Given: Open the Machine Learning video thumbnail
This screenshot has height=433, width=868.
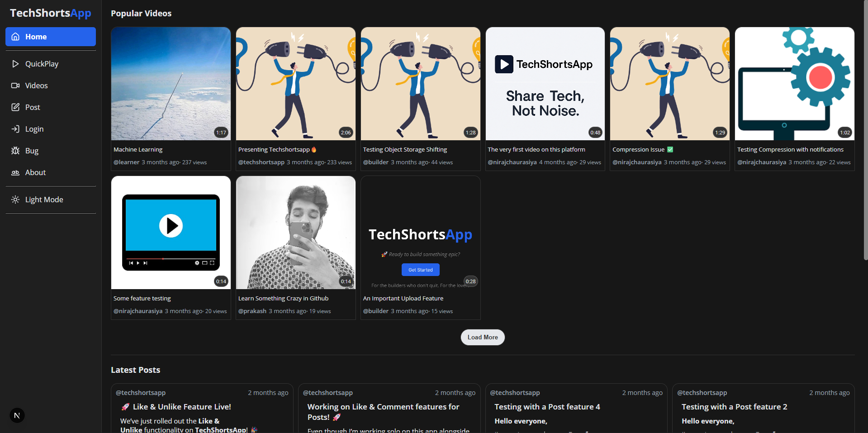Looking at the screenshot, I should coord(171,83).
